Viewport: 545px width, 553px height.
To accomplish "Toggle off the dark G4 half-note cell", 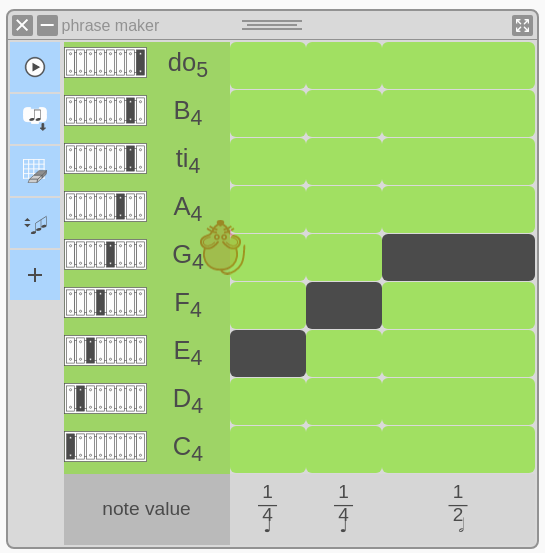I will tap(458, 257).
